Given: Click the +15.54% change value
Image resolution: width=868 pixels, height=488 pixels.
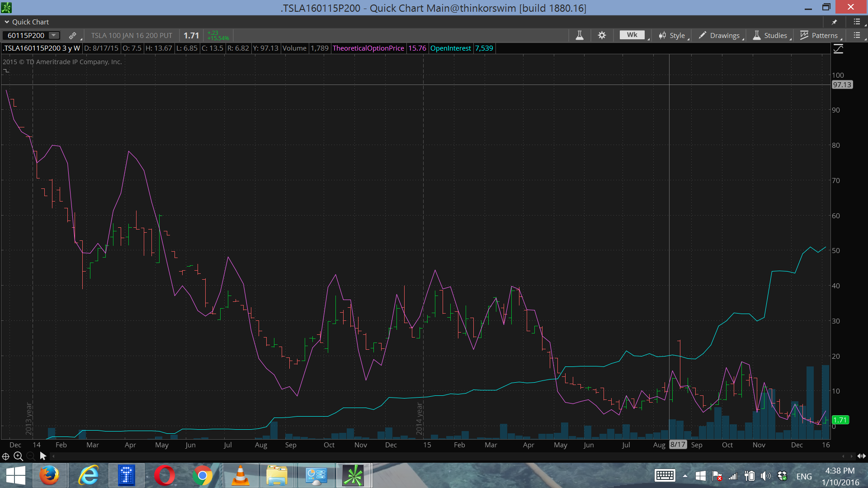Looking at the screenshot, I should click(x=218, y=38).
